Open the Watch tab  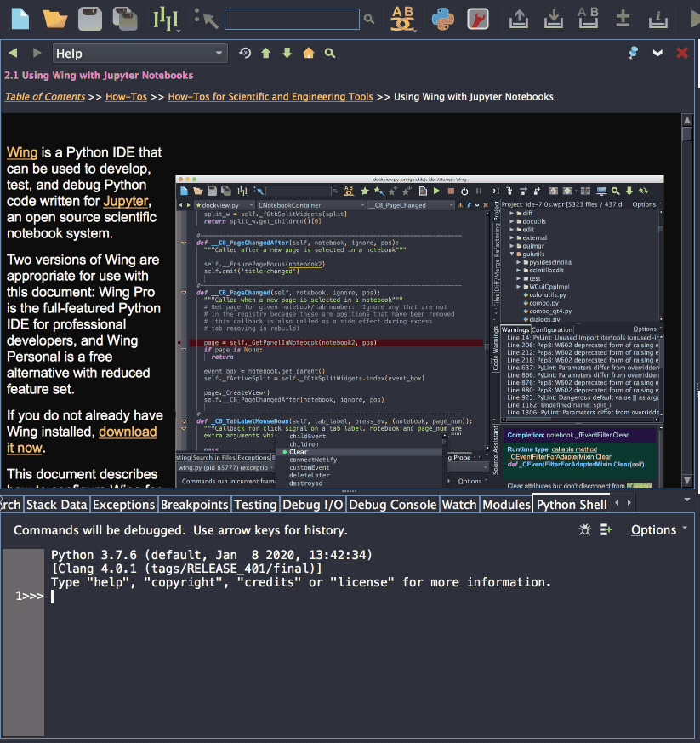pyautogui.click(x=459, y=505)
